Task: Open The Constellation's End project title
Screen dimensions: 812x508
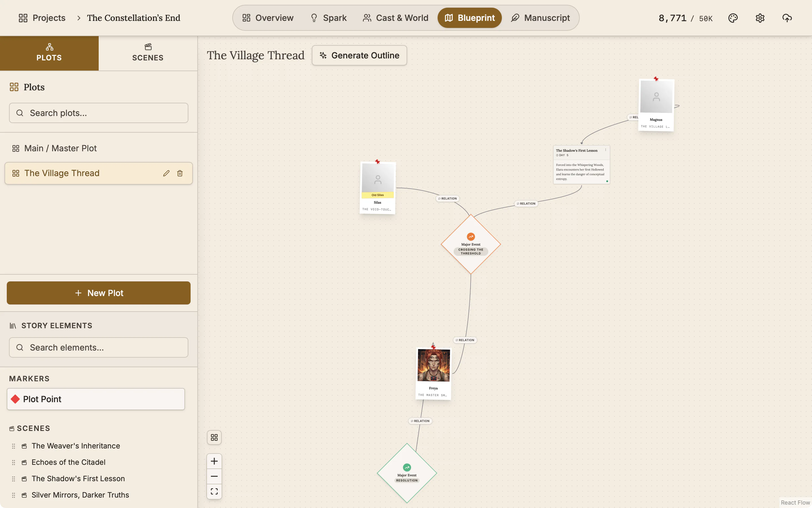Action: pos(134,18)
